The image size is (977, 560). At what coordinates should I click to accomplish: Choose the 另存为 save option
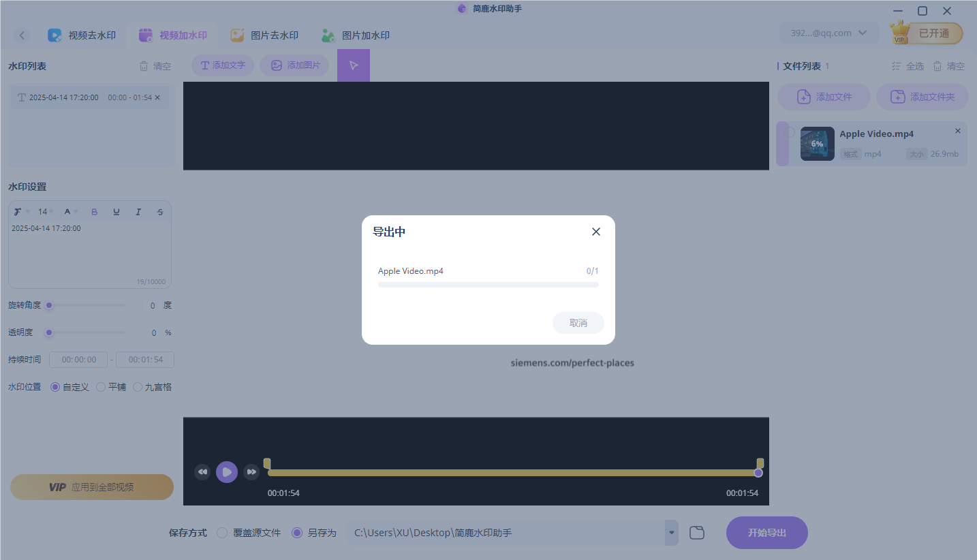click(x=314, y=533)
